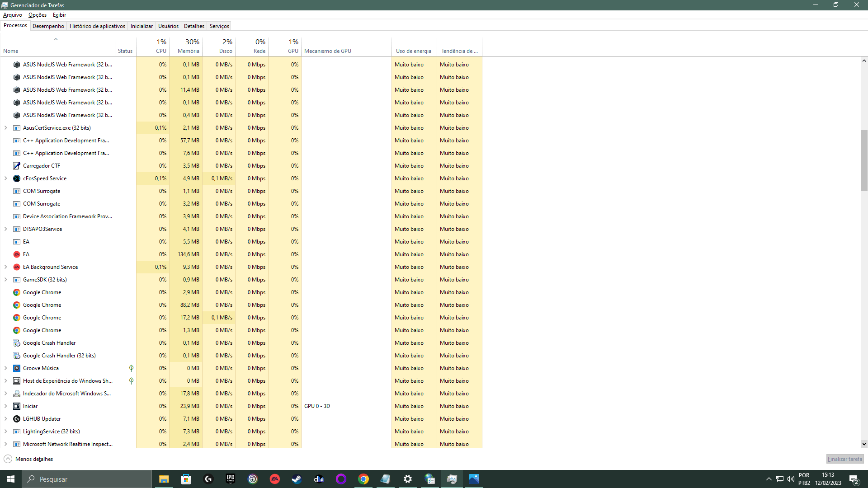Expand the EA Background Service entry
The width and height of the screenshot is (868, 488).
pos(5,267)
